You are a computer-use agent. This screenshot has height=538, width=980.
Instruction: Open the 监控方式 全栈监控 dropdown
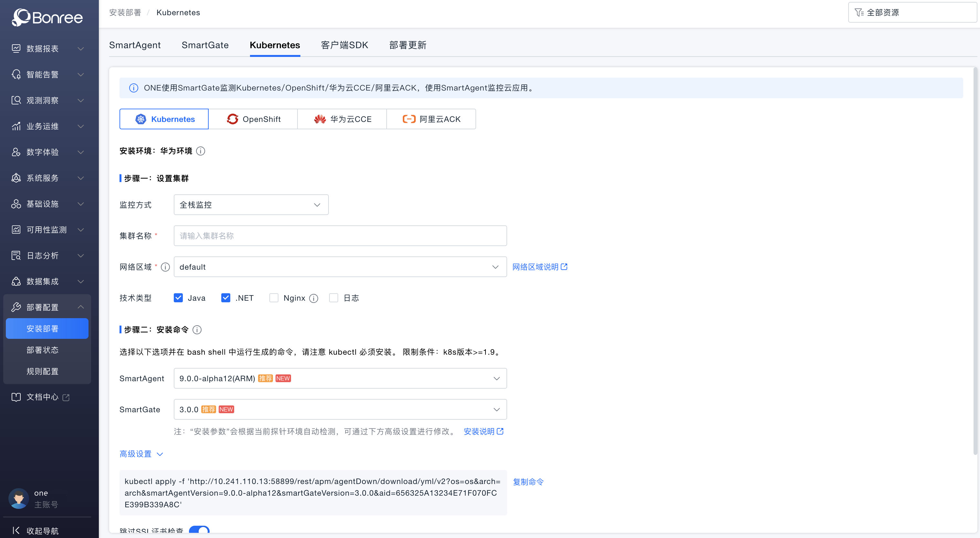(251, 205)
